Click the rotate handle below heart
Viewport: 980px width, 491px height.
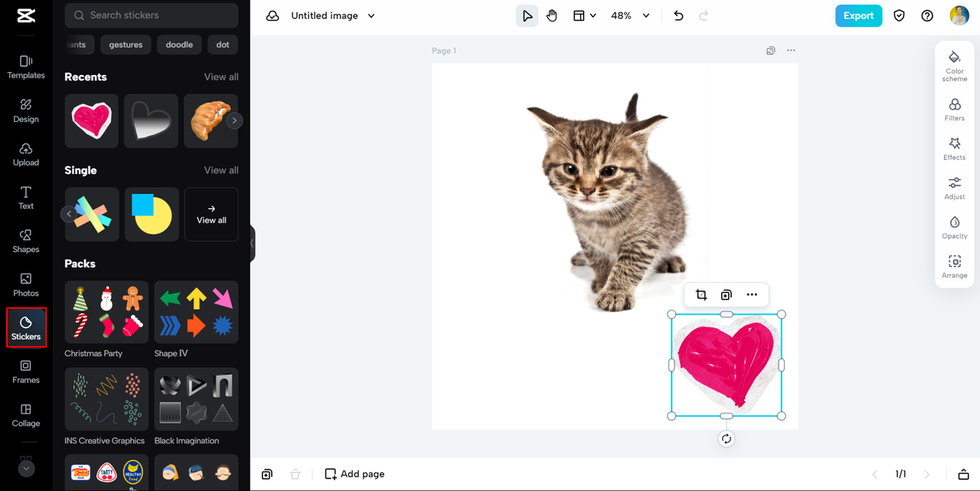(727, 439)
